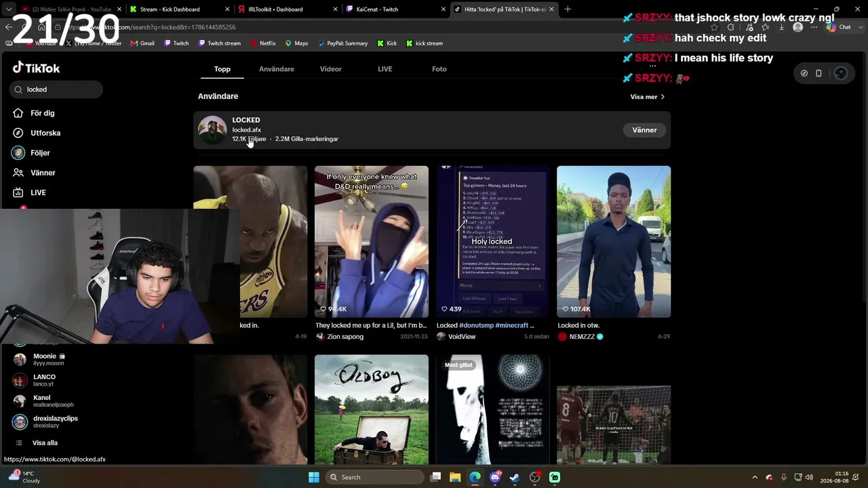Open the lowercase kick stream bookmark
The height and width of the screenshot is (488, 868).
pyautogui.click(x=424, y=43)
